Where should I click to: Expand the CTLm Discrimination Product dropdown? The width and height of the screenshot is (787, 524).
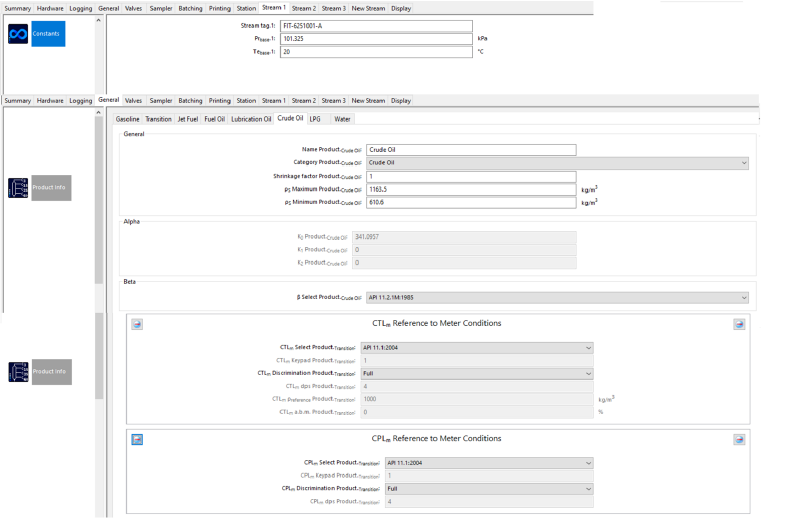point(477,373)
